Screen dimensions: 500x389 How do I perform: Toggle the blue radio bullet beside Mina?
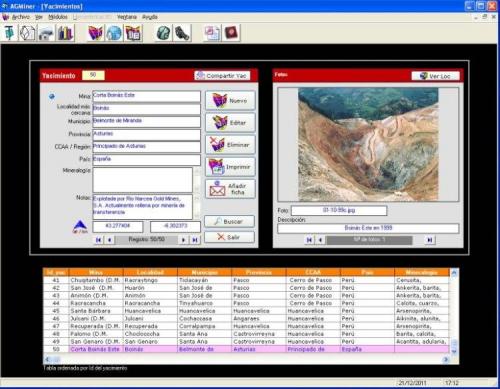pyautogui.click(x=52, y=96)
